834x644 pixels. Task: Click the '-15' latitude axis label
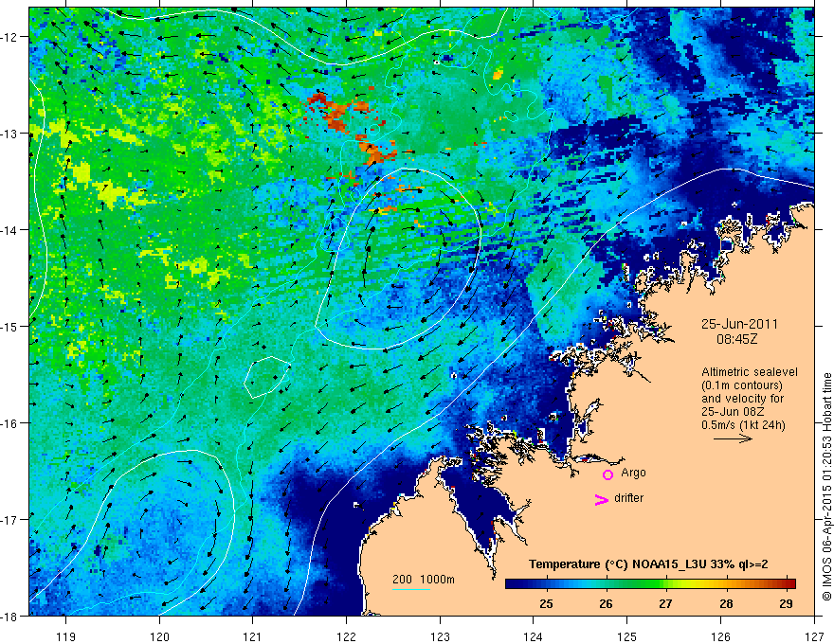coord(10,327)
